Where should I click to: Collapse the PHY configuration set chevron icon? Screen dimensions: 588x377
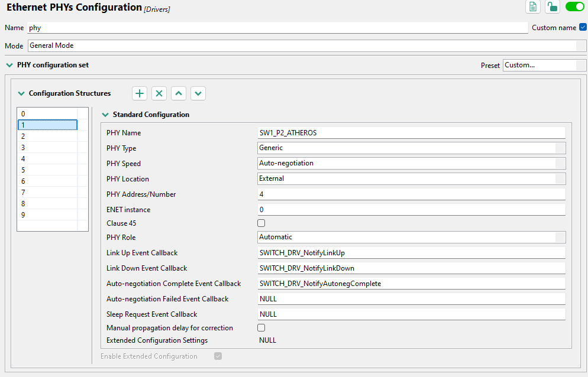point(9,65)
